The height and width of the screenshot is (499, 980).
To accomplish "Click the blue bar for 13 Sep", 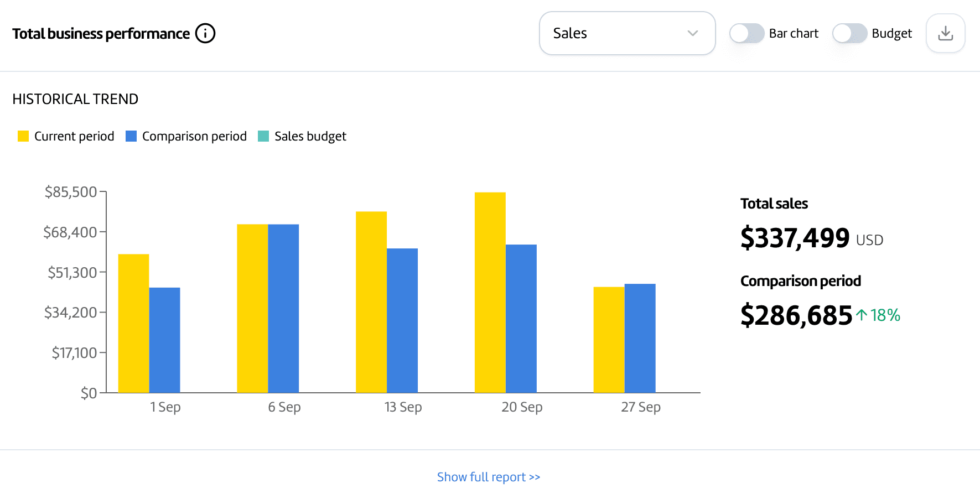I will [x=403, y=321].
